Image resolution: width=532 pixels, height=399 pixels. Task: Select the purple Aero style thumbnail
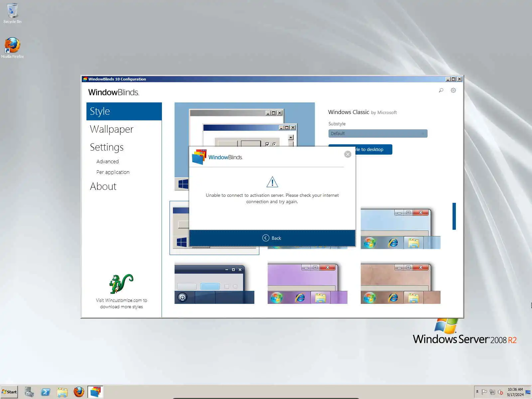(x=308, y=284)
